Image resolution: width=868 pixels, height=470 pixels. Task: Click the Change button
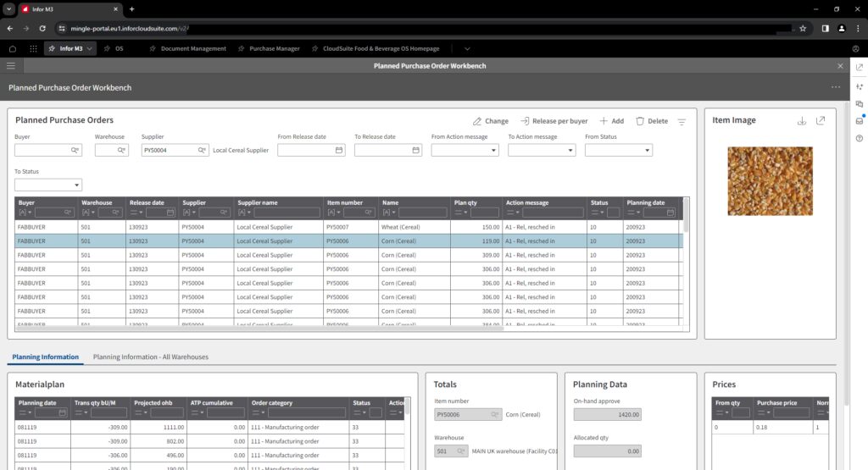491,121
